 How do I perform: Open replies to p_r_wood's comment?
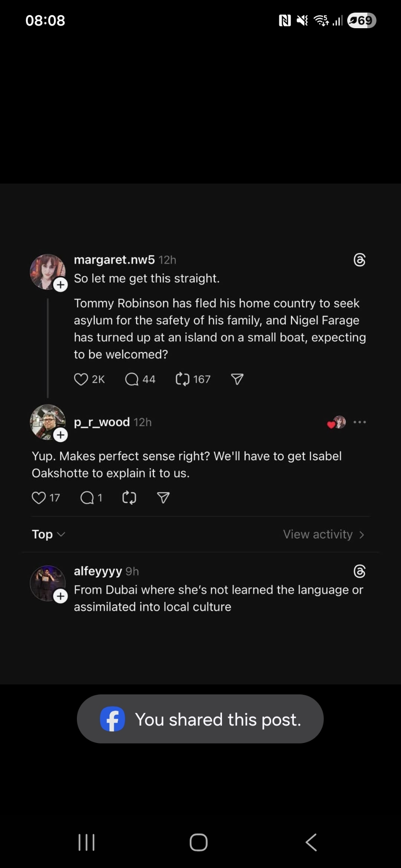tap(87, 498)
